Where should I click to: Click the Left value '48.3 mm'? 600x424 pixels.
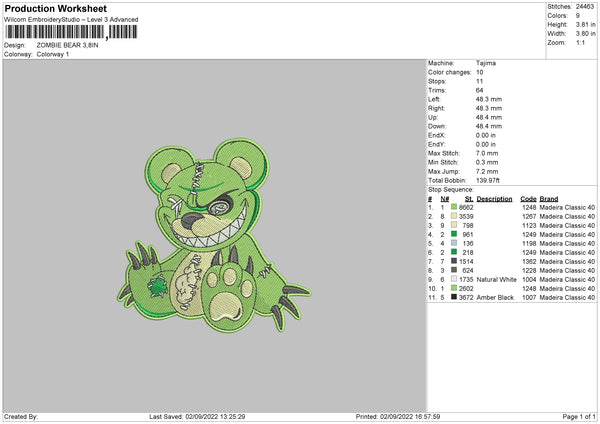(489, 99)
